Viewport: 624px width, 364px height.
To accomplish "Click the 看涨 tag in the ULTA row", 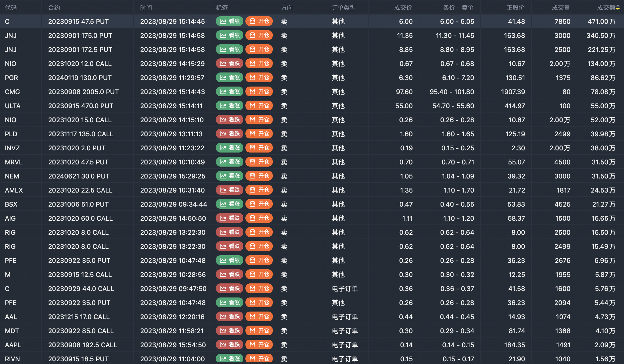I will tap(229, 106).
